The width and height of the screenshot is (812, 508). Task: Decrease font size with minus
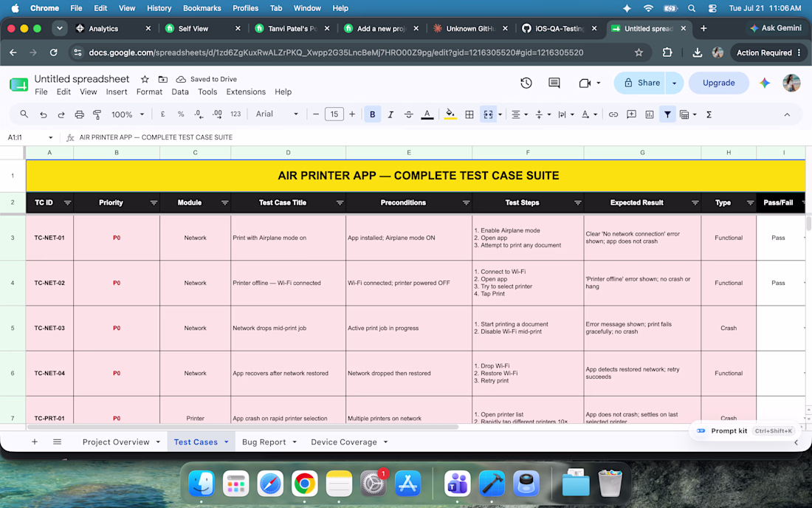(x=315, y=114)
